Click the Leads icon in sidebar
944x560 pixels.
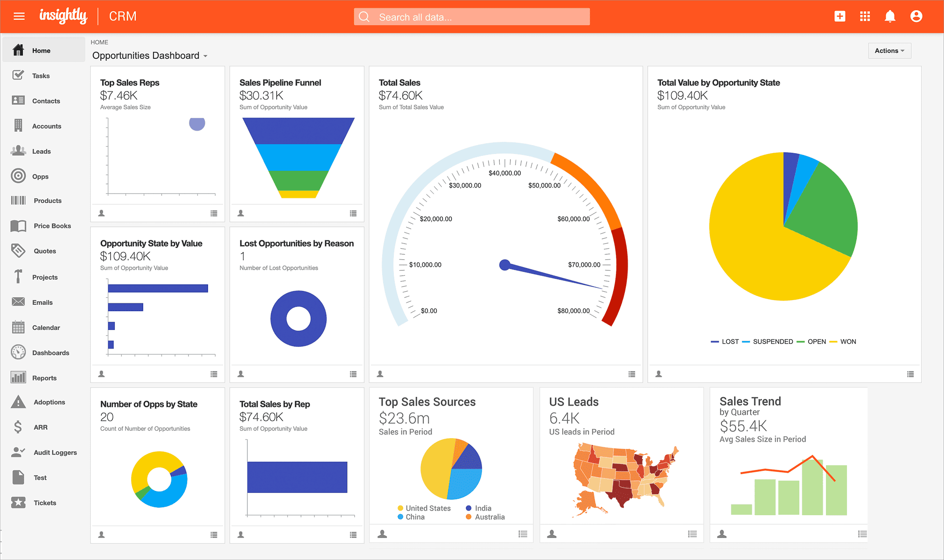click(18, 151)
